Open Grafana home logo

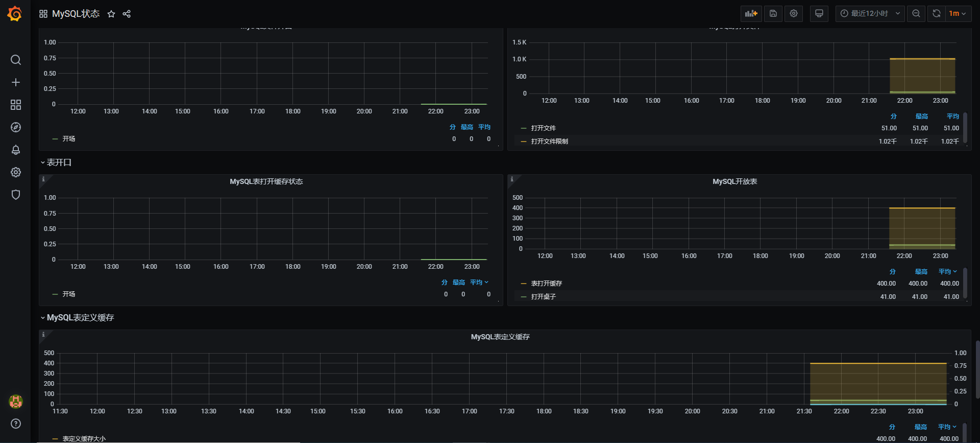tap(15, 14)
